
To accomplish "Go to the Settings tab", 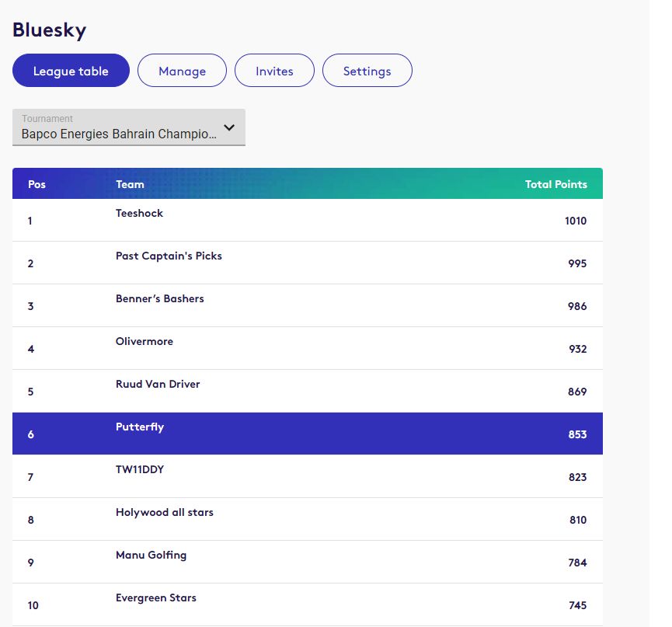I will tap(367, 70).
